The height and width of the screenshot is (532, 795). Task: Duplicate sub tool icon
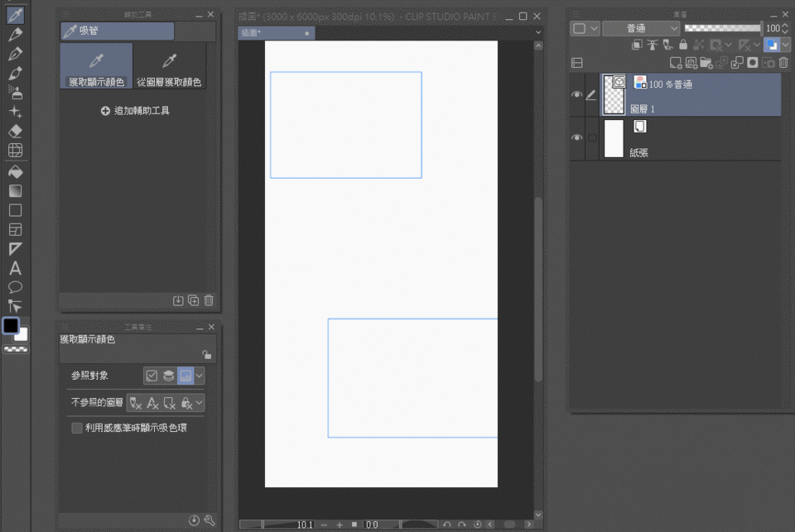point(194,300)
